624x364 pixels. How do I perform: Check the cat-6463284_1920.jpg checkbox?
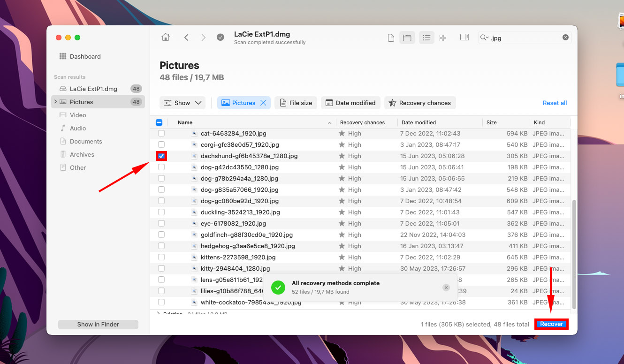pyautogui.click(x=161, y=133)
